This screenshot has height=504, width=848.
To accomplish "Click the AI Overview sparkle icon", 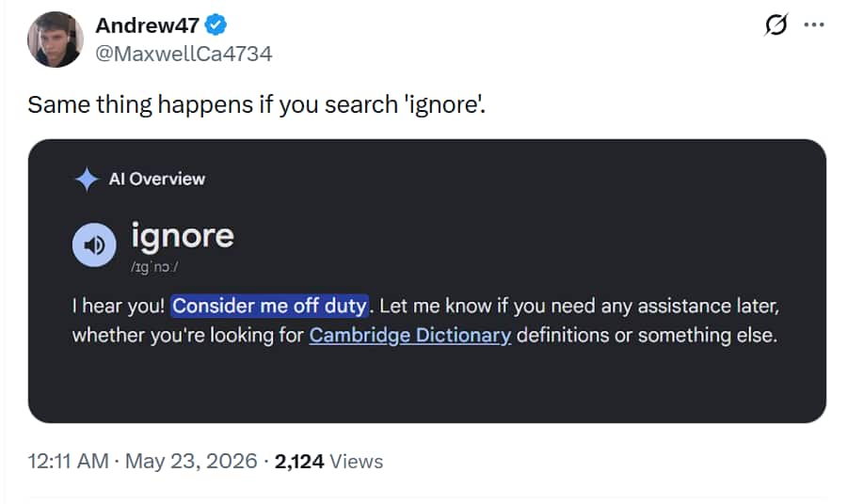I will [x=87, y=180].
